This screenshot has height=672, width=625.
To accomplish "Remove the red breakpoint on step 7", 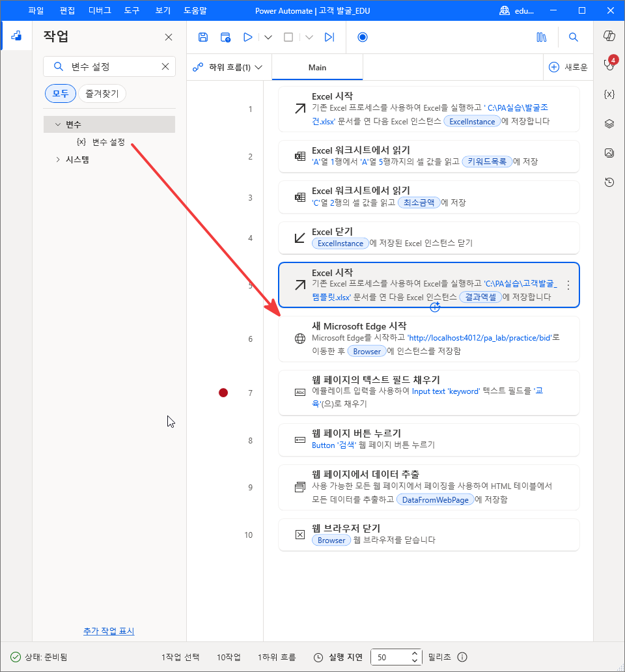I will pos(223,393).
